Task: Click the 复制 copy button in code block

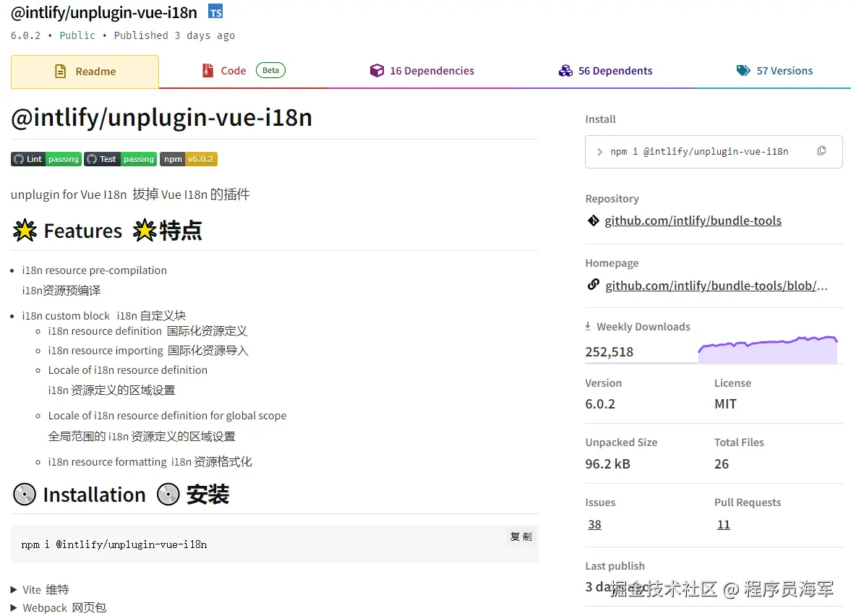Action: tap(521, 536)
